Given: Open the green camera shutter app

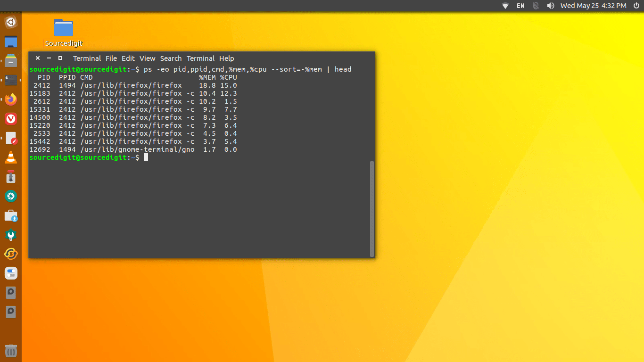Looking at the screenshot, I should (x=11, y=196).
